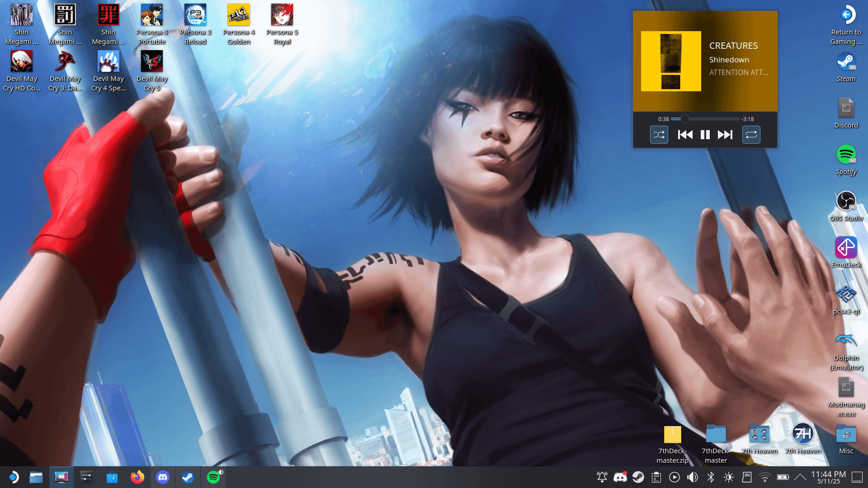Select the 7th Heaven icon with blue grid
This screenshot has height=488, width=868.
759,439
